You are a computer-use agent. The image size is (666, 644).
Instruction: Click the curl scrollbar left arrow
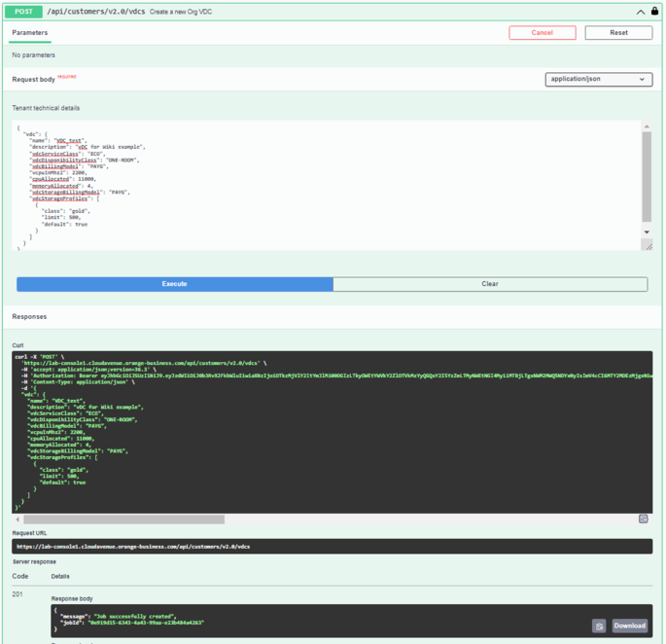point(18,519)
